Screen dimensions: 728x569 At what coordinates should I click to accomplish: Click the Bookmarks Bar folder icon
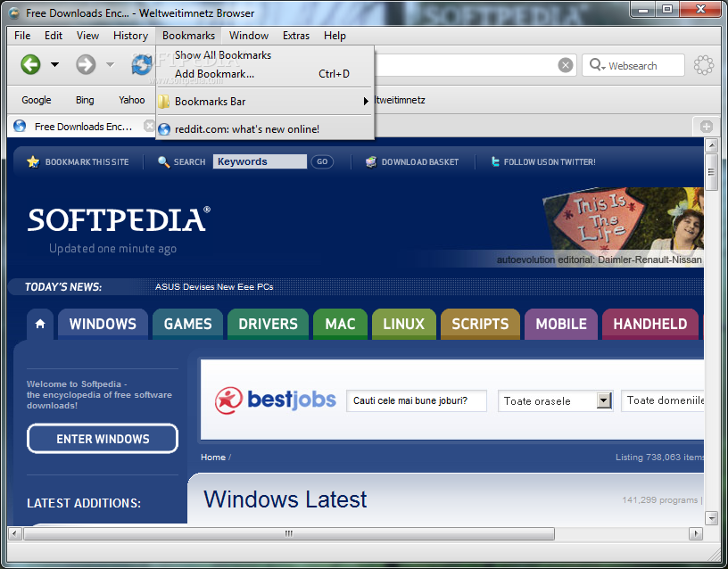point(164,101)
